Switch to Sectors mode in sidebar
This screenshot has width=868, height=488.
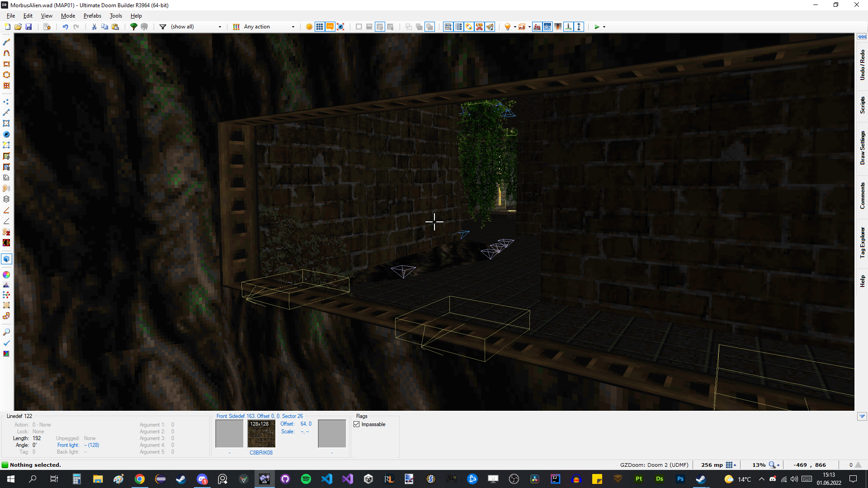click(x=6, y=123)
